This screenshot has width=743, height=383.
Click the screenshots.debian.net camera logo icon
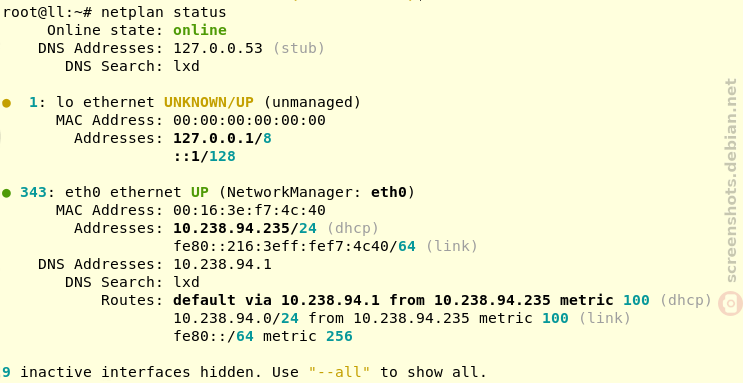730,303
